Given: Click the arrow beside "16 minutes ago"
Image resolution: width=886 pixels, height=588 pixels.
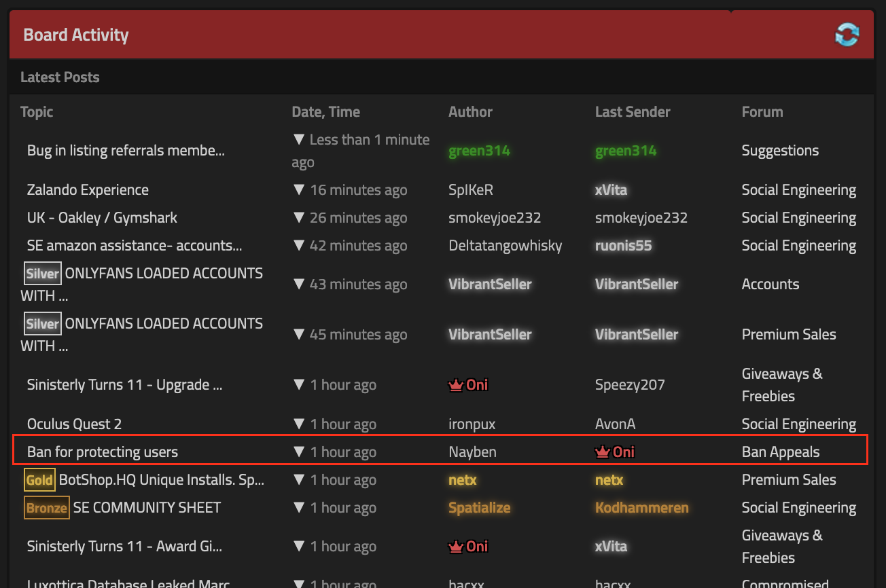Looking at the screenshot, I should point(298,190).
